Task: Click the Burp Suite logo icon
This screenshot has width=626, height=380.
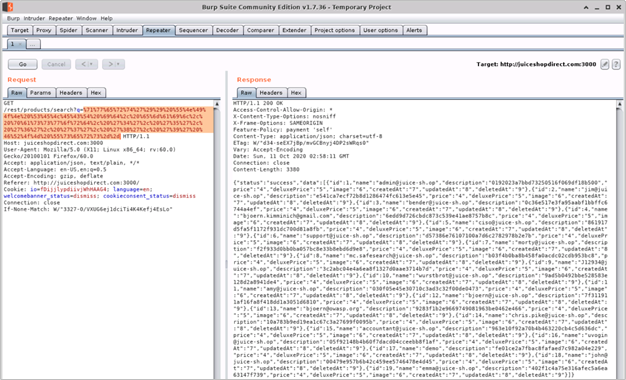Action: pos(8,7)
